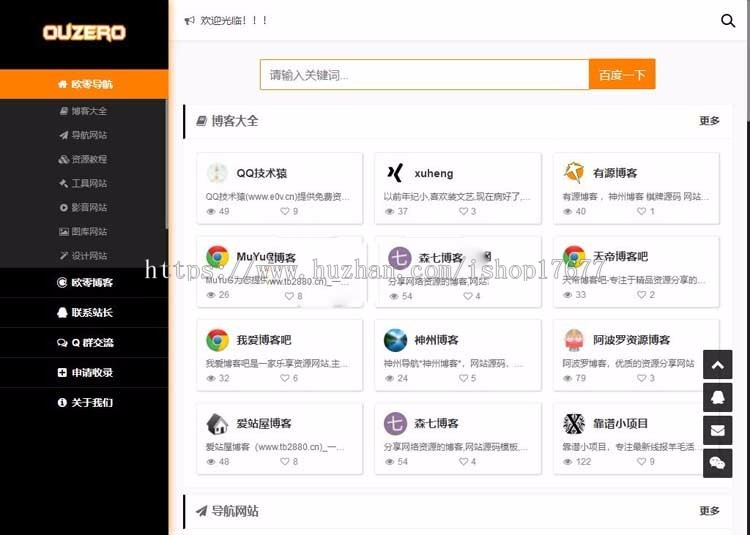The width and height of the screenshot is (750, 535).
Task: Click the heart like icon on 靠谱小项目
Action: tap(642, 462)
